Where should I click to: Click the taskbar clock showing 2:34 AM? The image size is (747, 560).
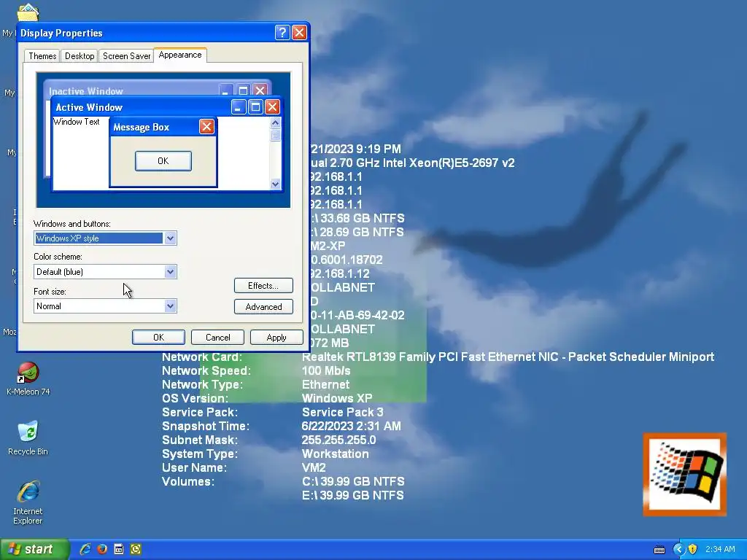(720, 549)
